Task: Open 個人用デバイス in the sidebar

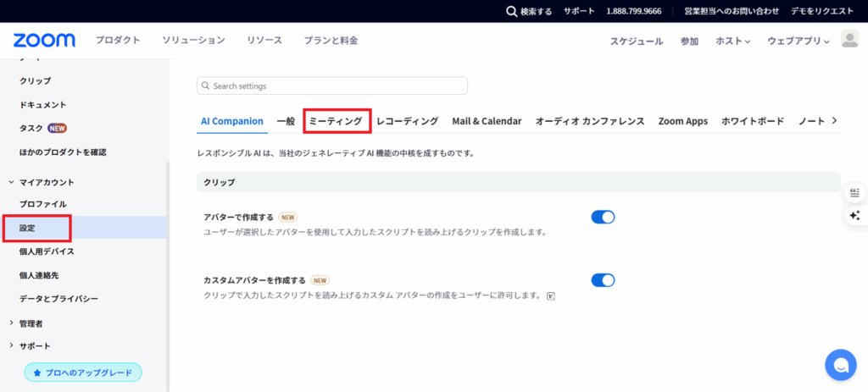Action: 47,251
